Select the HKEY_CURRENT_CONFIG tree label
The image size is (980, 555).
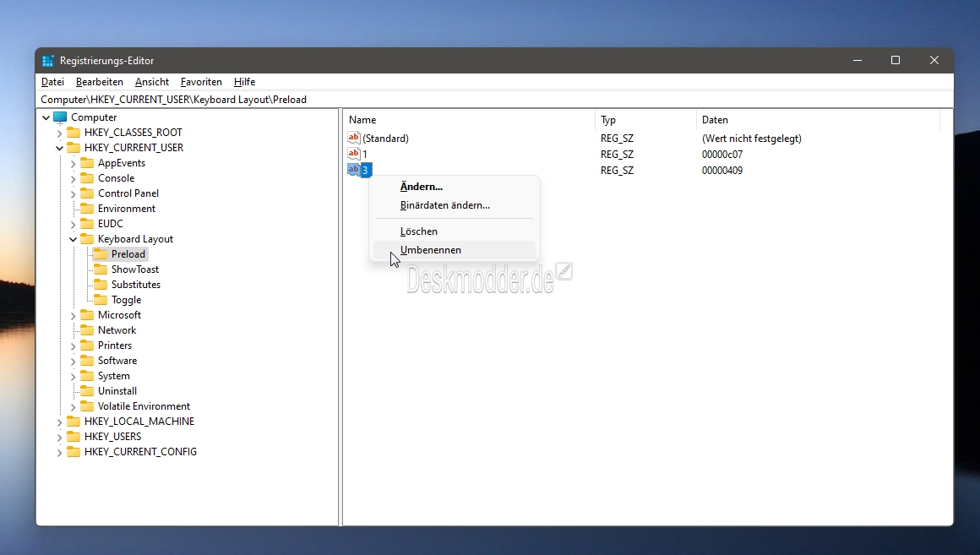pos(140,452)
